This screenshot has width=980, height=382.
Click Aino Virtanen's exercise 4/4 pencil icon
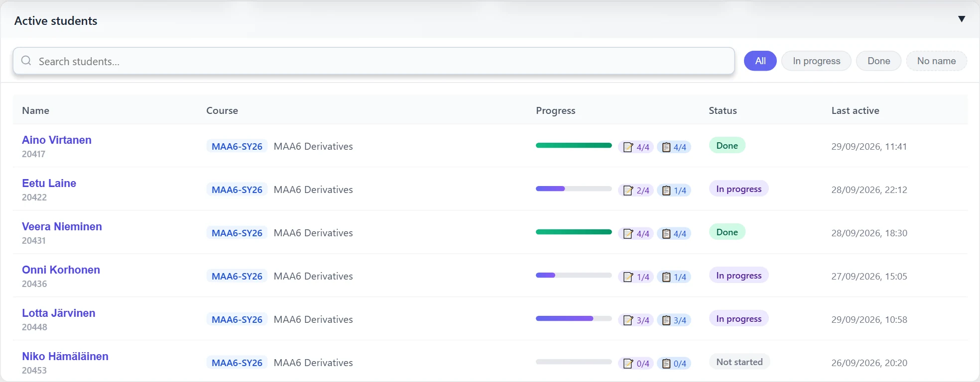point(628,147)
